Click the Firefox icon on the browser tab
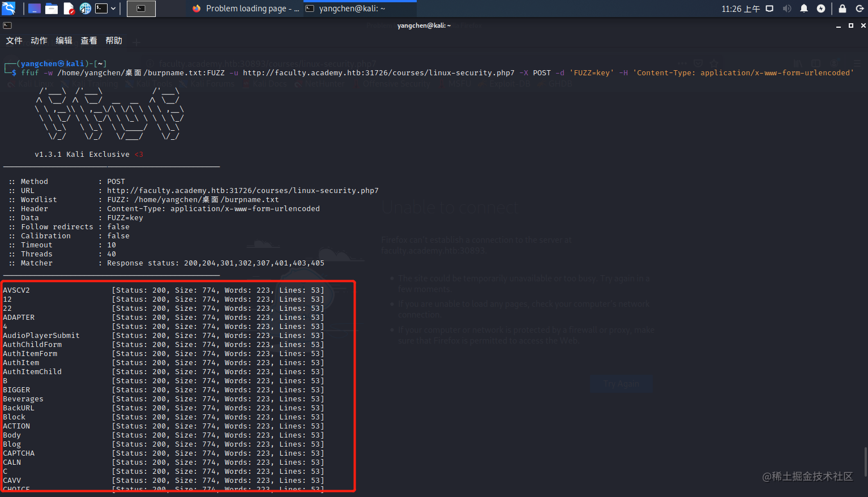 tap(196, 8)
